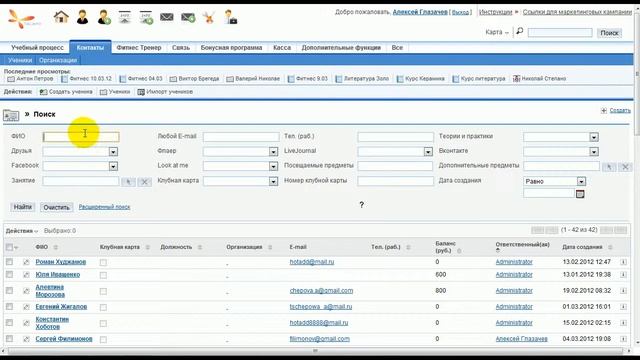Screen dimensions: 640x360
Task: Clear the Занятие field with X icon
Action: coord(144,182)
